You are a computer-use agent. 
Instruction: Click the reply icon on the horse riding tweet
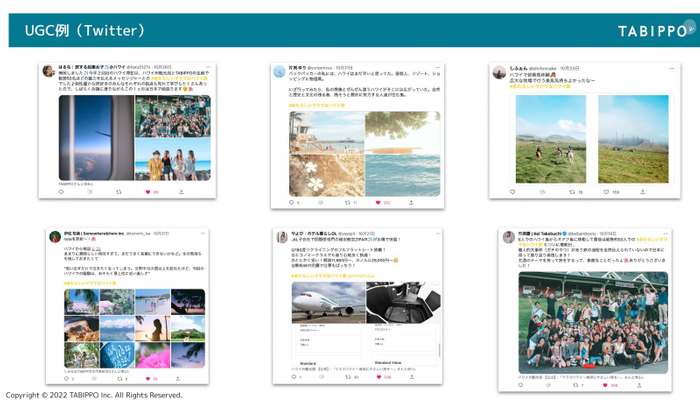513,192
